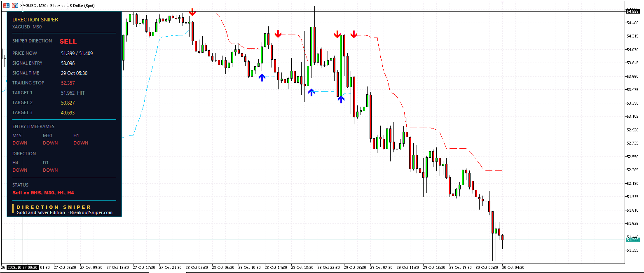Click the '52.180' price scale label

(633, 183)
